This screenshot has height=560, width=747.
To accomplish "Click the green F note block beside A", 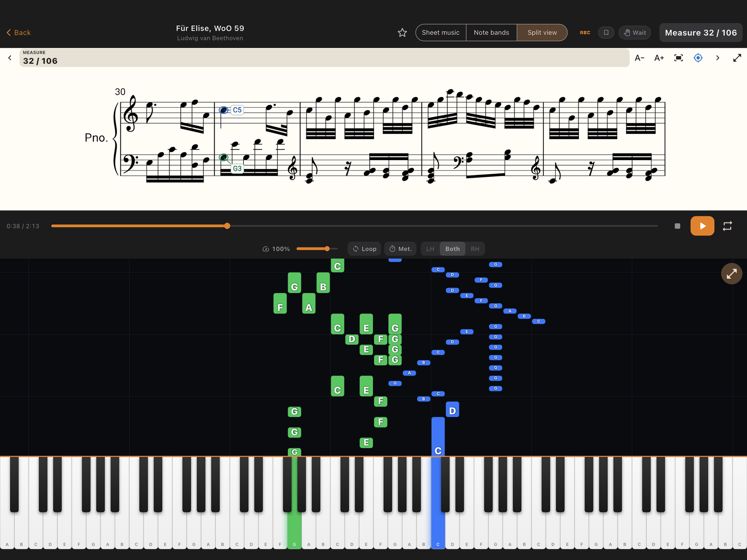I will (280, 303).
